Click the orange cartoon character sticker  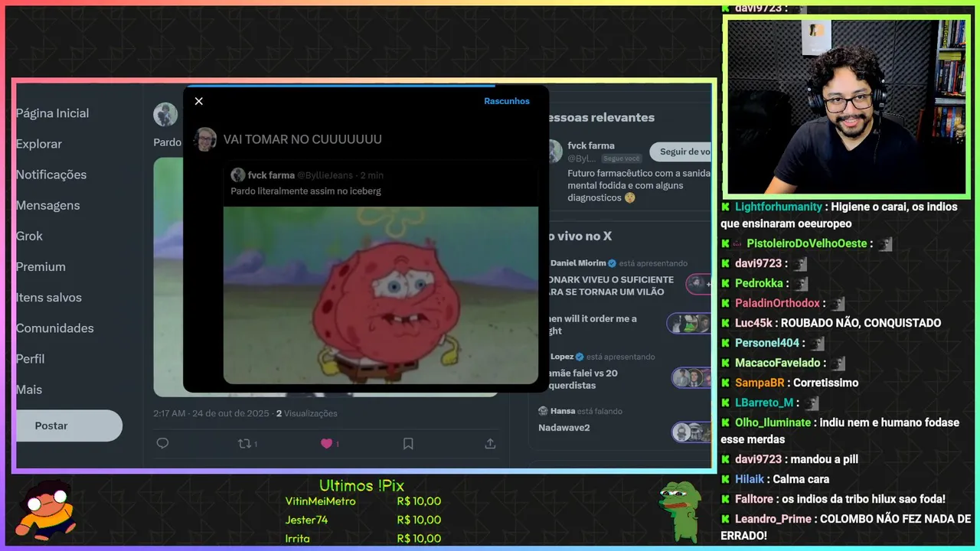click(47, 510)
